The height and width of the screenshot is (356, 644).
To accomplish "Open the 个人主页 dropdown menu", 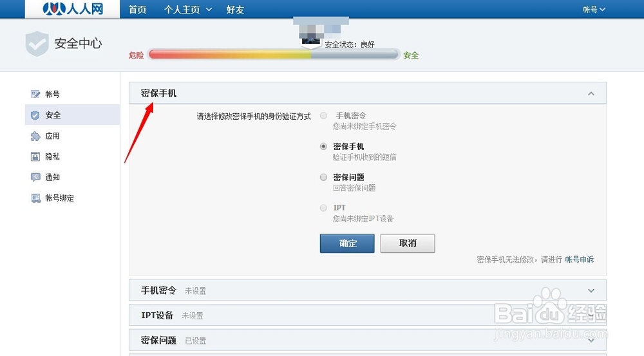I will (x=188, y=10).
